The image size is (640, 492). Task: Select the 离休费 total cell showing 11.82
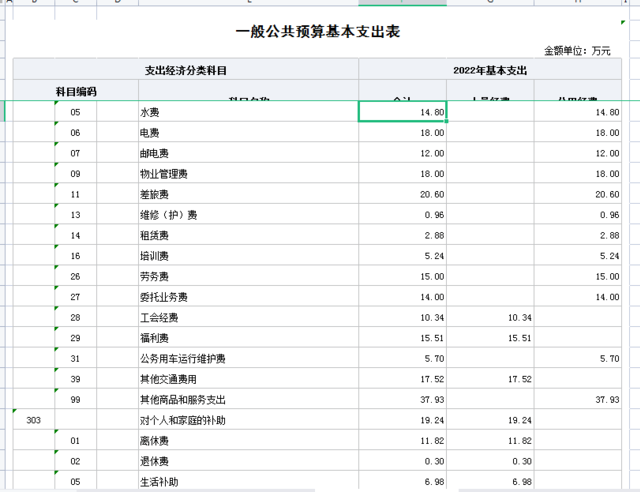pyautogui.click(x=403, y=440)
